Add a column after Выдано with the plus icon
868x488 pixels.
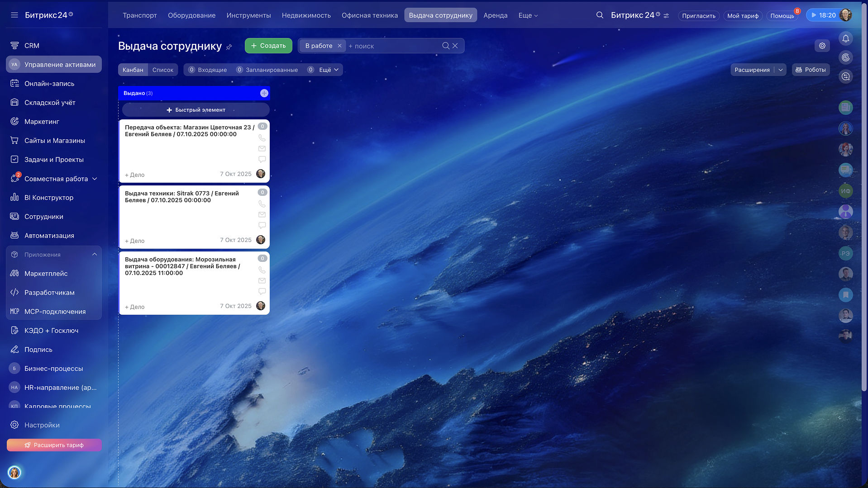pyautogui.click(x=264, y=93)
